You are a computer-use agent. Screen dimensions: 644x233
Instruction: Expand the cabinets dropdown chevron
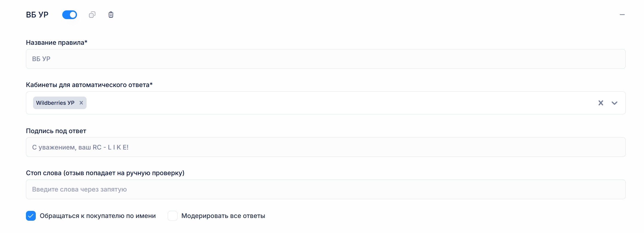click(x=615, y=103)
